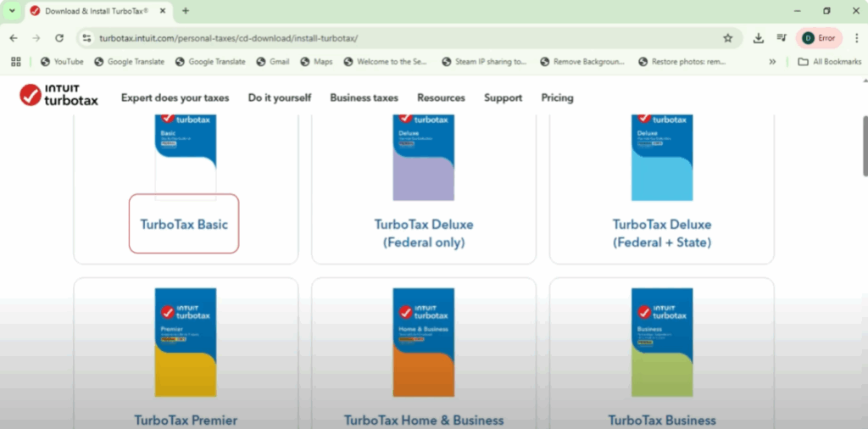The height and width of the screenshot is (429, 868).
Task: Open media control icon in toolbar
Action: (x=782, y=38)
